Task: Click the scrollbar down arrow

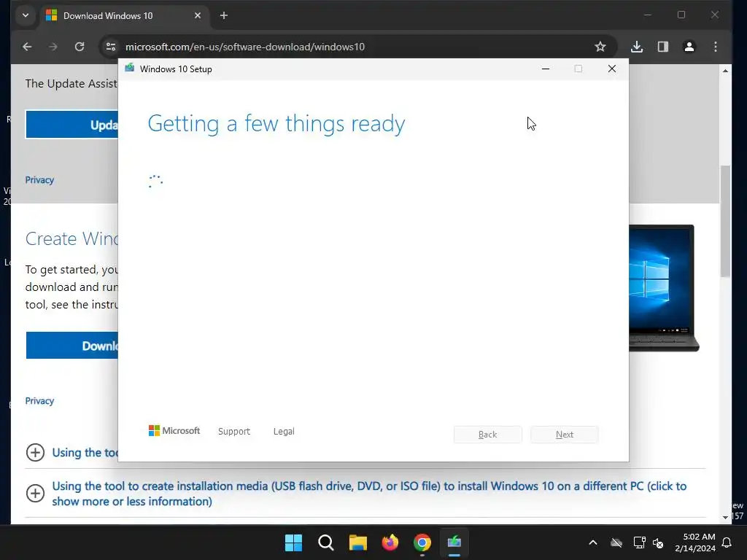Action: coord(725,518)
